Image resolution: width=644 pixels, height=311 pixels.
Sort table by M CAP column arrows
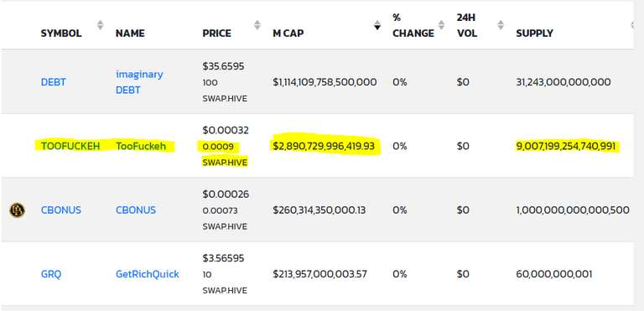(x=377, y=24)
